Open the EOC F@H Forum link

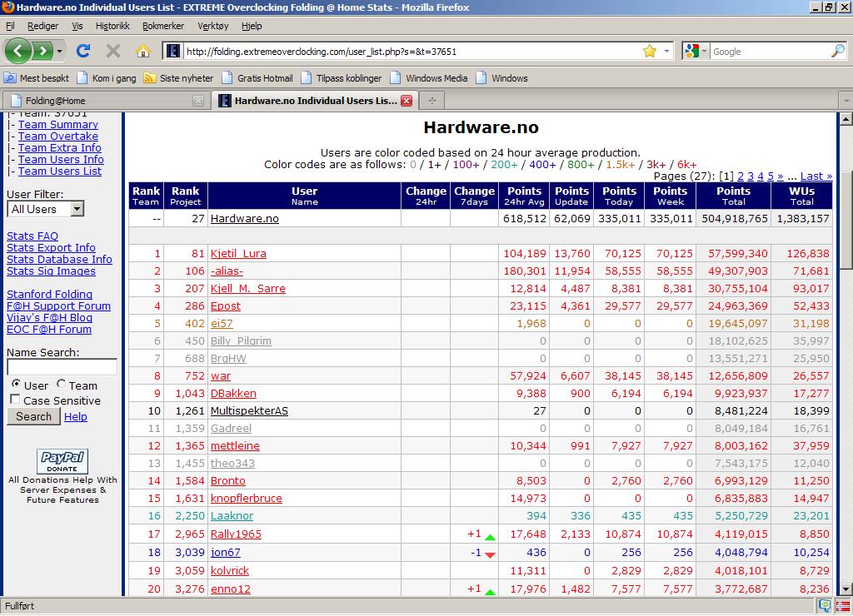(49, 330)
